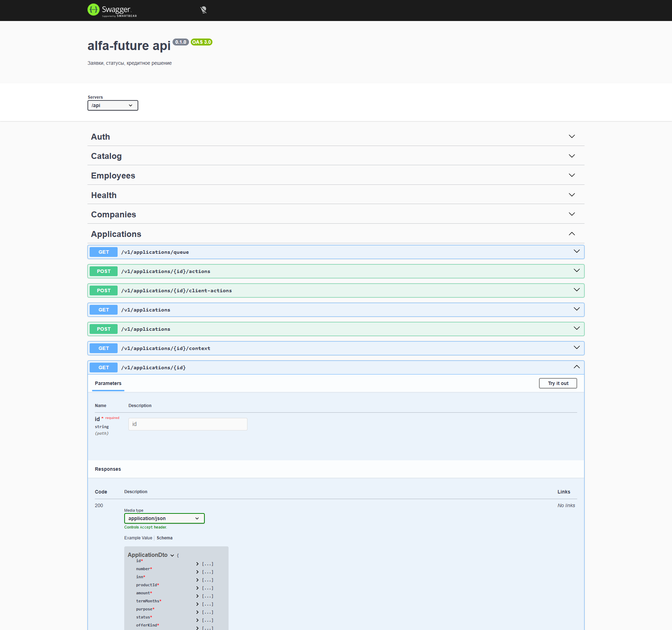Expand the purpose* field arrow

point(197,612)
